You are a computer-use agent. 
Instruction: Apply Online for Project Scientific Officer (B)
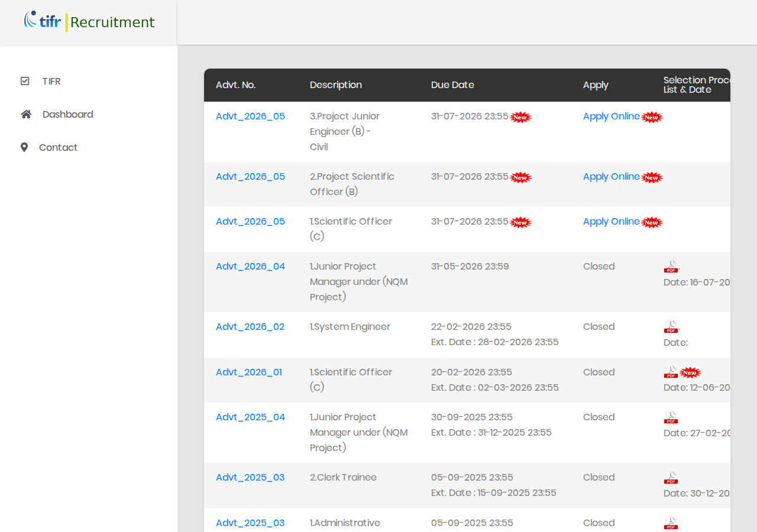coord(611,177)
